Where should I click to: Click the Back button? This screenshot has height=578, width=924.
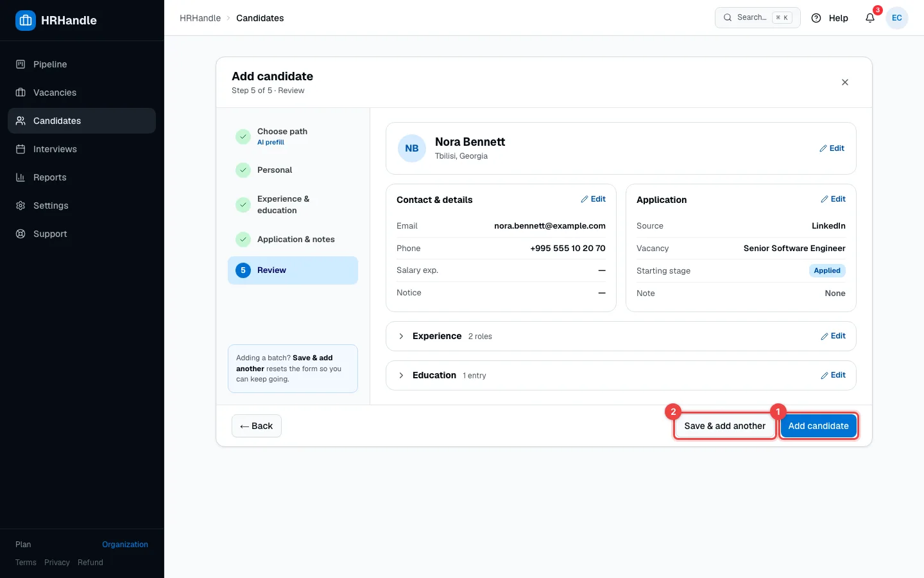(257, 426)
